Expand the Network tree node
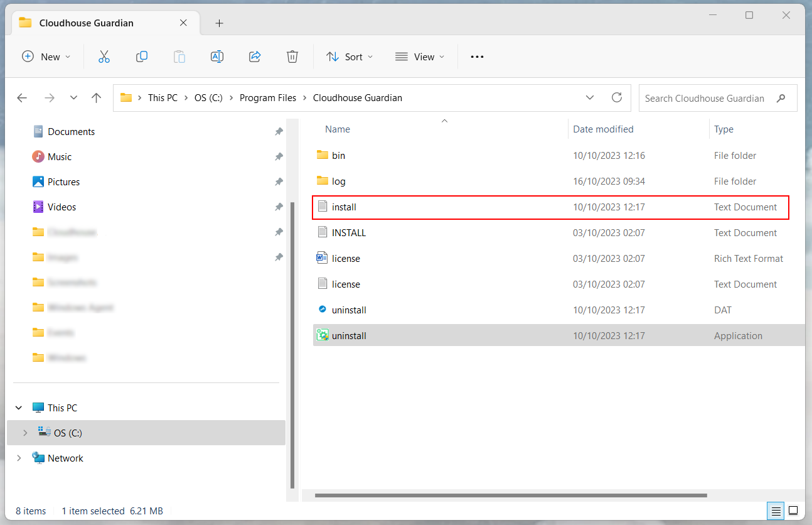Image resolution: width=812 pixels, height=525 pixels. click(x=19, y=458)
